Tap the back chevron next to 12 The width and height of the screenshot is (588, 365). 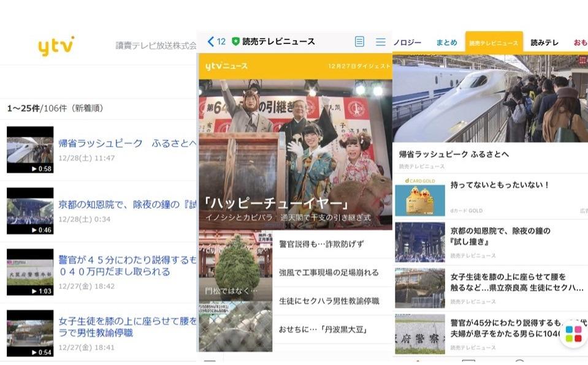click(x=211, y=42)
